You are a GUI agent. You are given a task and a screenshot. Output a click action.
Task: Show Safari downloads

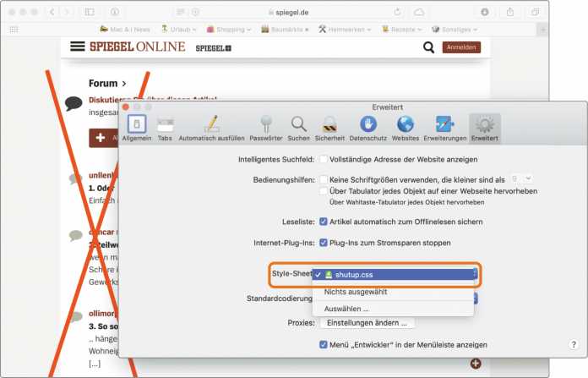click(x=484, y=12)
